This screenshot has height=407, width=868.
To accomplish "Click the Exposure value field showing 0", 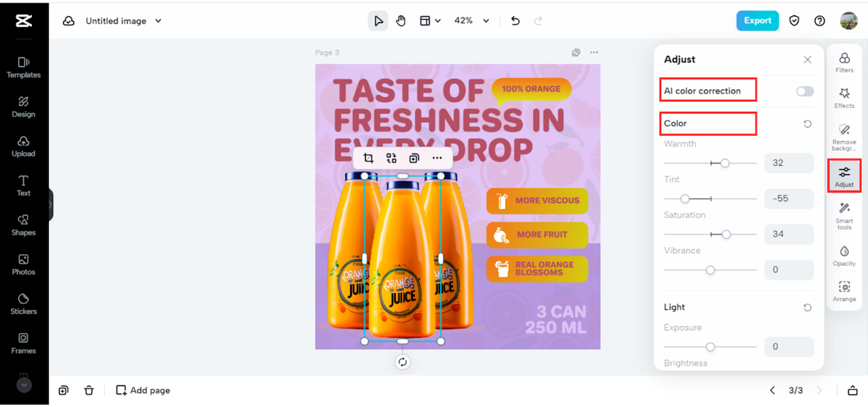I will click(789, 347).
